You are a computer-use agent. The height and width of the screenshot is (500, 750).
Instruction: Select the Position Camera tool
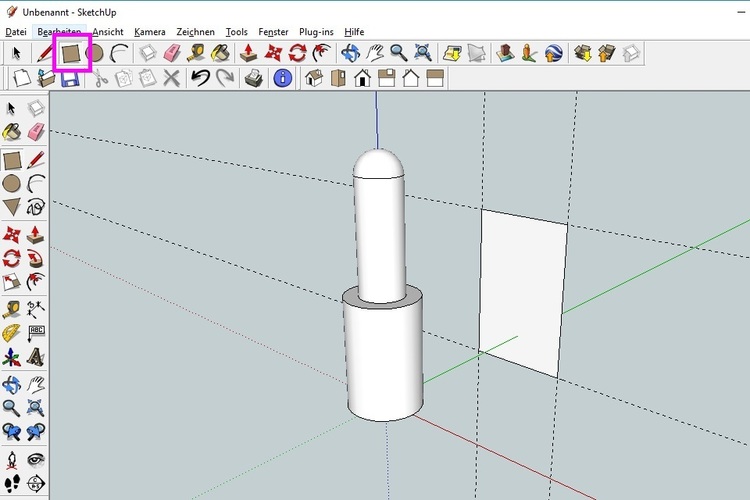coord(11,459)
